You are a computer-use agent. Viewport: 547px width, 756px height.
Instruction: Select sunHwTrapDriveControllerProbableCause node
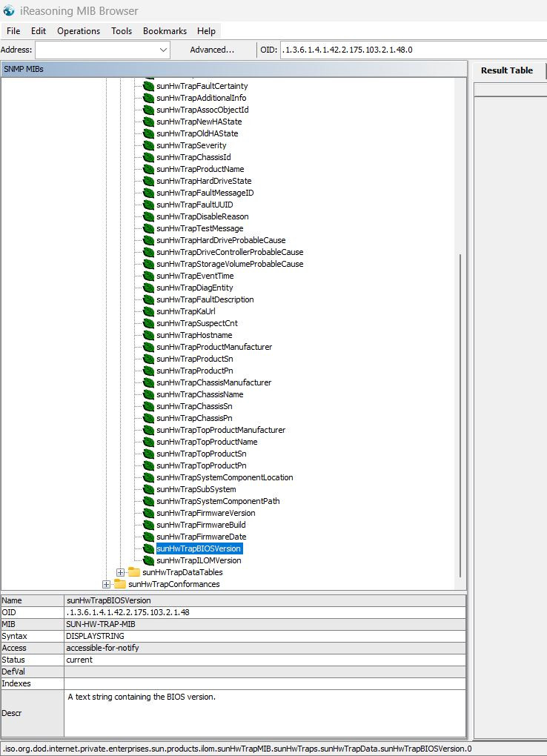coord(230,252)
